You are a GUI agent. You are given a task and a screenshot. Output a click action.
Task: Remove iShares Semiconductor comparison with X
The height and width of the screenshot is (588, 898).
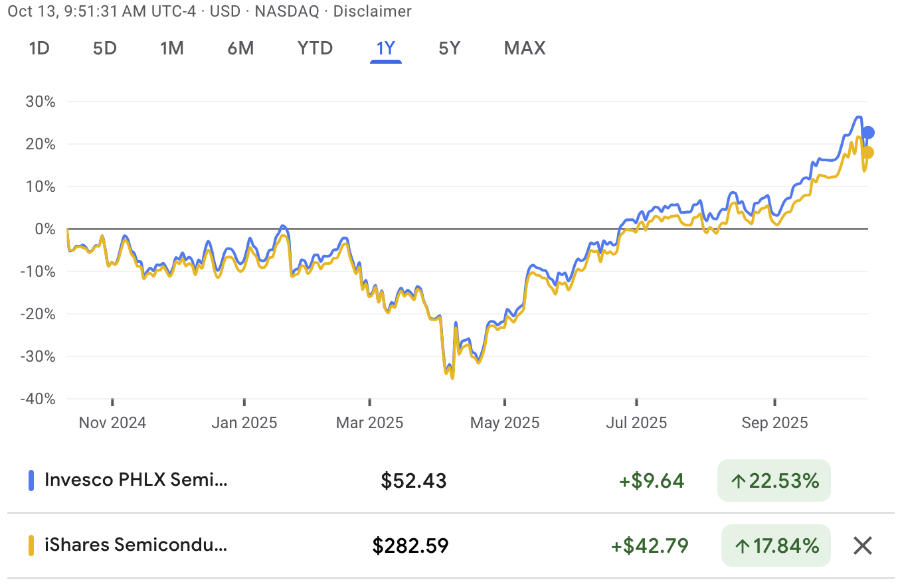[x=862, y=546]
